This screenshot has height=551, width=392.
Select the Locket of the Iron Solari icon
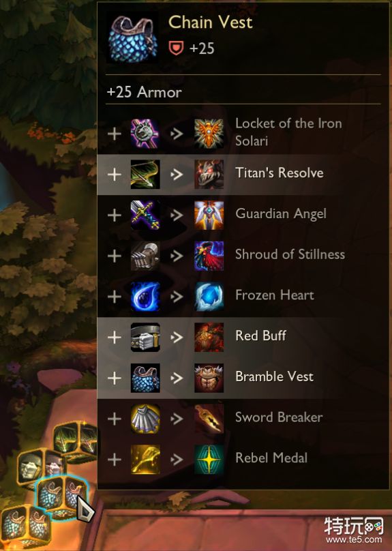click(209, 134)
